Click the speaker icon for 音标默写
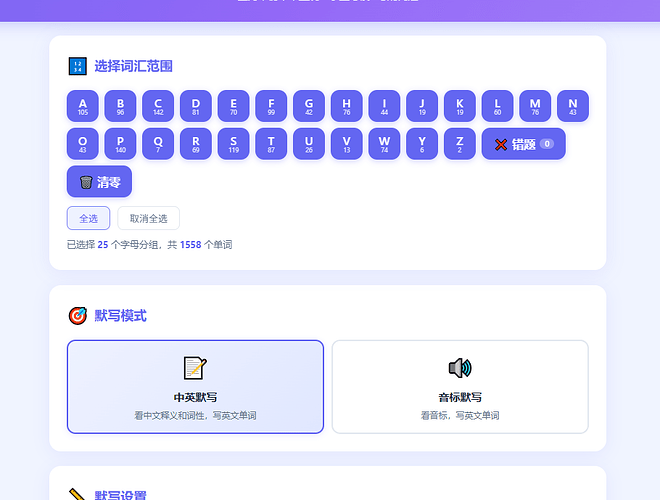660x500 pixels. click(460, 368)
